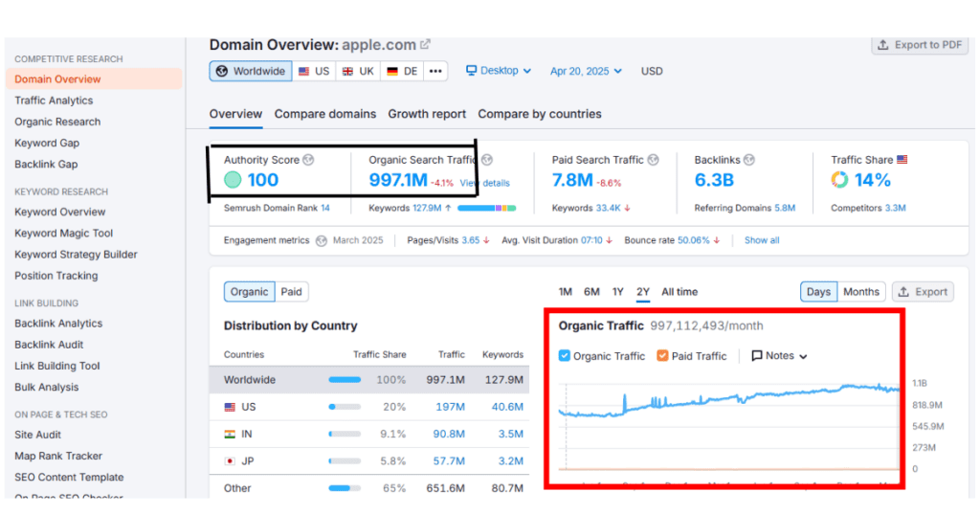
Task: Open the USD currency selector
Action: click(652, 71)
